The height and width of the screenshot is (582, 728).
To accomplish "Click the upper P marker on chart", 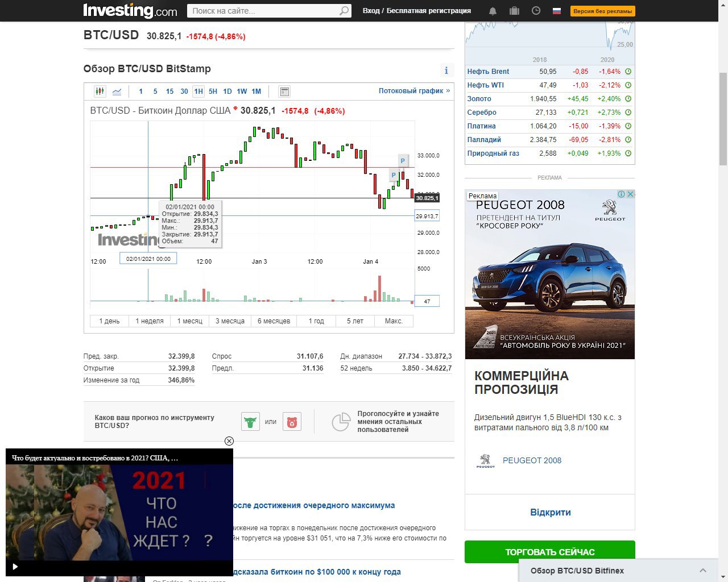I will click(403, 161).
